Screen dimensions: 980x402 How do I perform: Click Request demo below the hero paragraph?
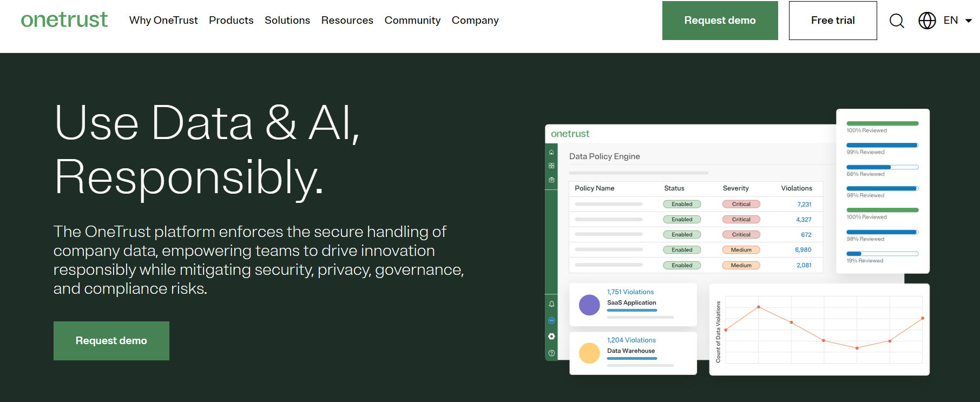(x=111, y=341)
